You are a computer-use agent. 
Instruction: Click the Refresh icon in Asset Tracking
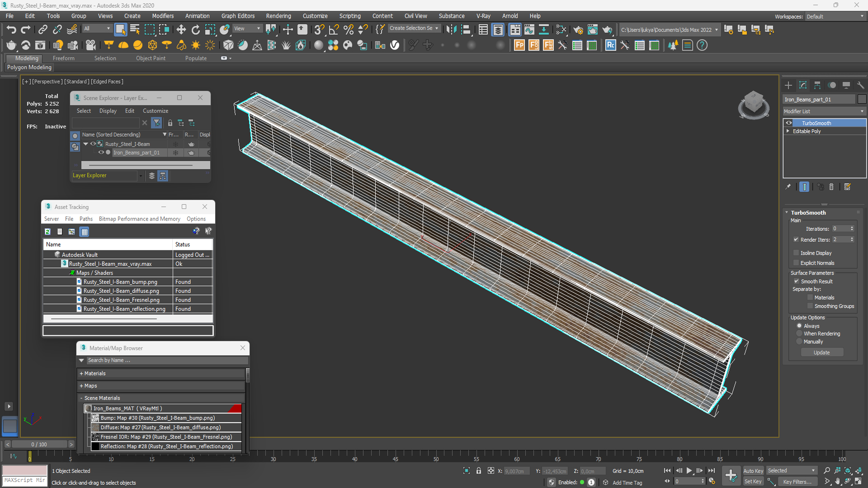pyautogui.click(x=47, y=231)
